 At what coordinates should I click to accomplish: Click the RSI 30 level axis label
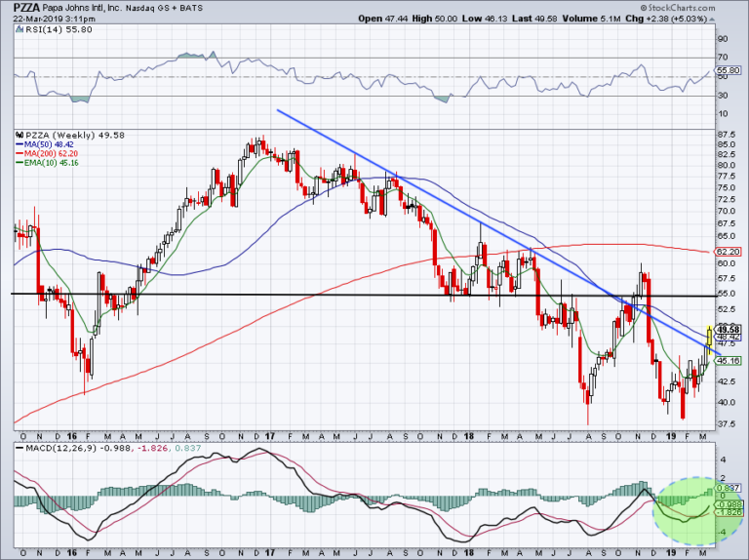tap(723, 96)
